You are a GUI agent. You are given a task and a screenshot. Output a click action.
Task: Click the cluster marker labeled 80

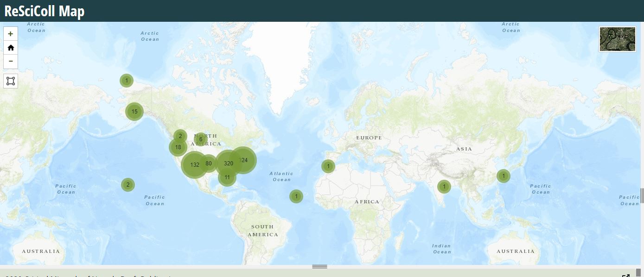209,163
